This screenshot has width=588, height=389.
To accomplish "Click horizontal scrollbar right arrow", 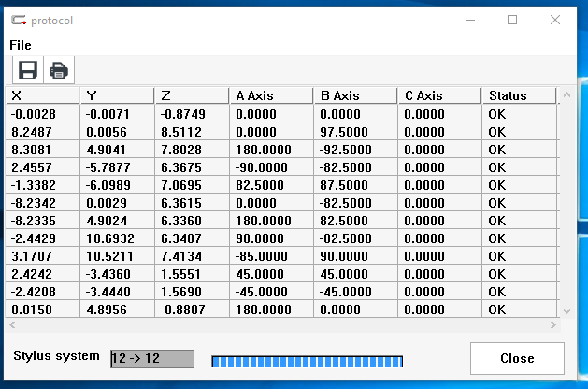I will 553,324.
